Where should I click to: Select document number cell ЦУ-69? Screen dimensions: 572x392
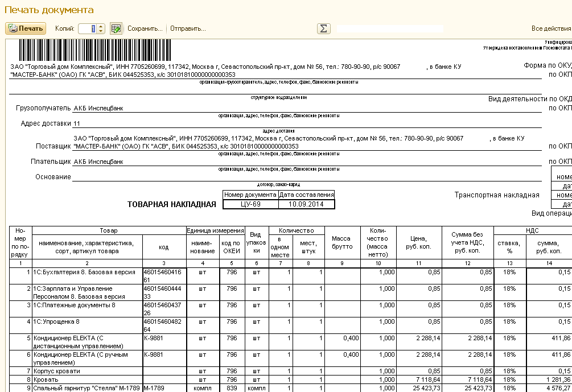coord(250,204)
